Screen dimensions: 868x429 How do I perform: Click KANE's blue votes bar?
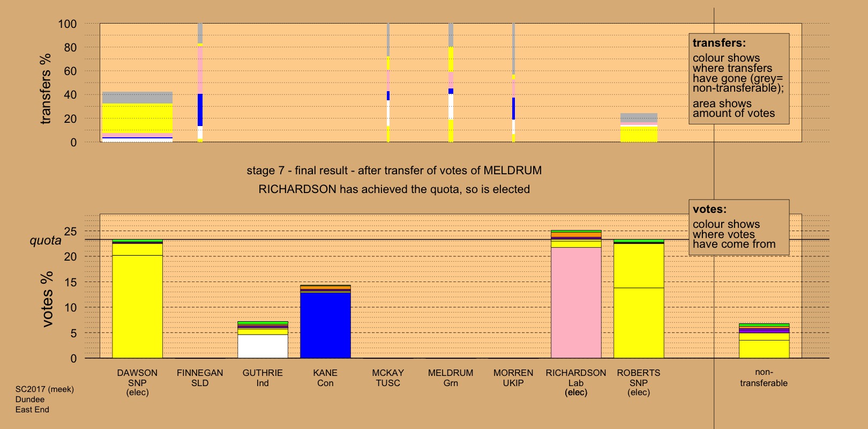pyautogui.click(x=325, y=325)
